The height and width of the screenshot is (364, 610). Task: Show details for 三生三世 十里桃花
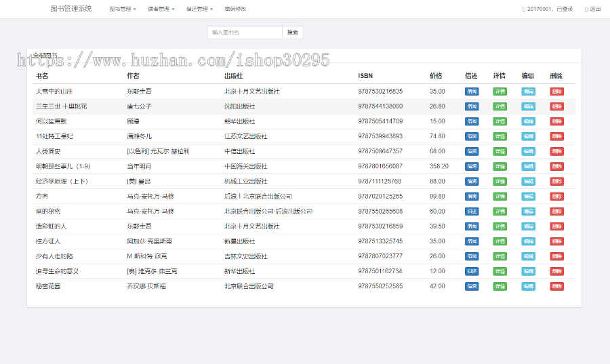click(x=500, y=106)
